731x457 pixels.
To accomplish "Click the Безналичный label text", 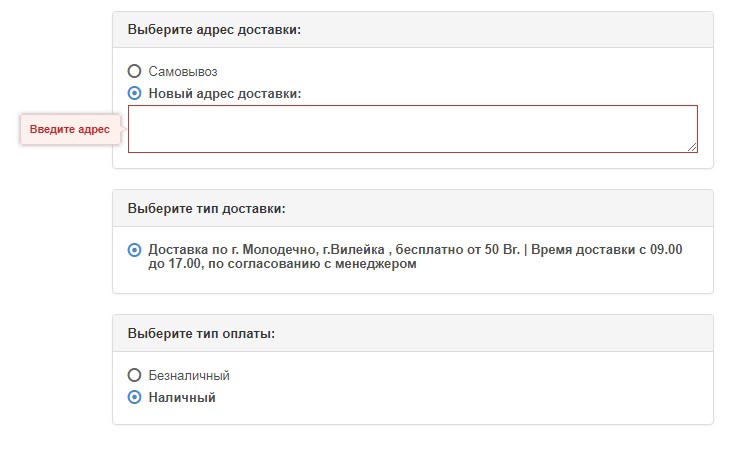I will [x=189, y=376].
